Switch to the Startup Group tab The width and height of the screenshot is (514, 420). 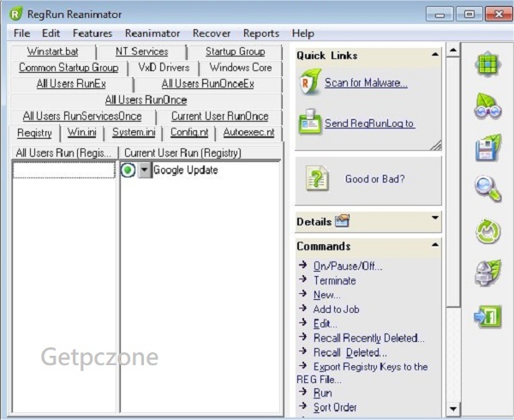pyautogui.click(x=235, y=51)
